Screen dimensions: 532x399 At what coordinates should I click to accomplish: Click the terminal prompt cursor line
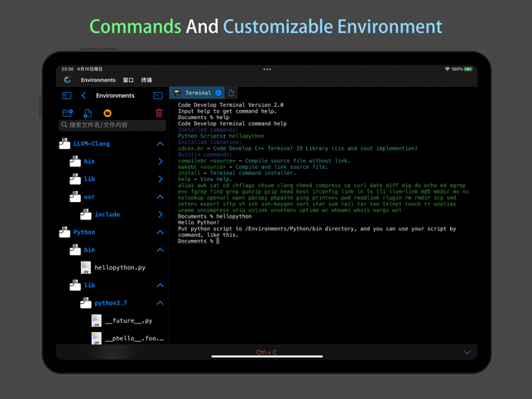199,241
